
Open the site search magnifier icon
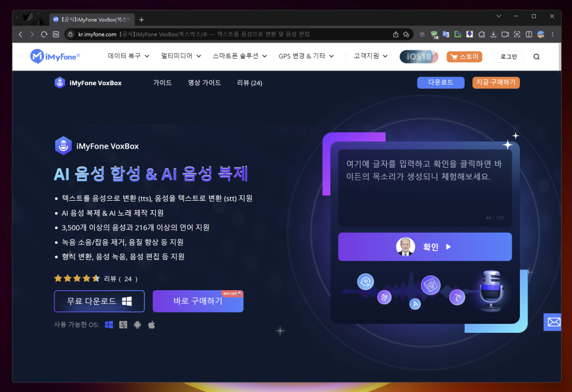coord(536,56)
